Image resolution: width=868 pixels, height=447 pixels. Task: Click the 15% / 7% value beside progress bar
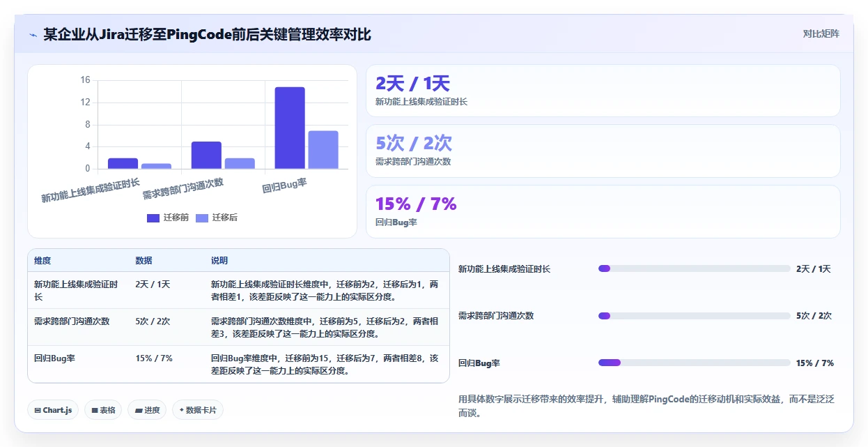pos(815,363)
